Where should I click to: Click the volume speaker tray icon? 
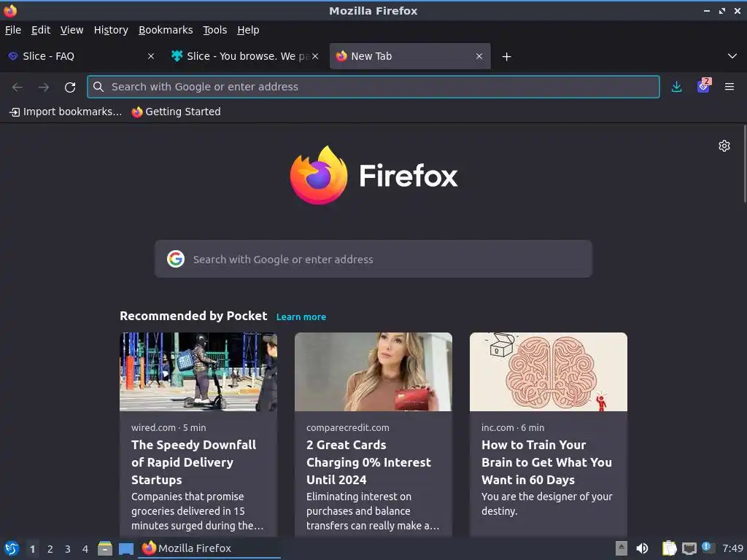coord(642,548)
